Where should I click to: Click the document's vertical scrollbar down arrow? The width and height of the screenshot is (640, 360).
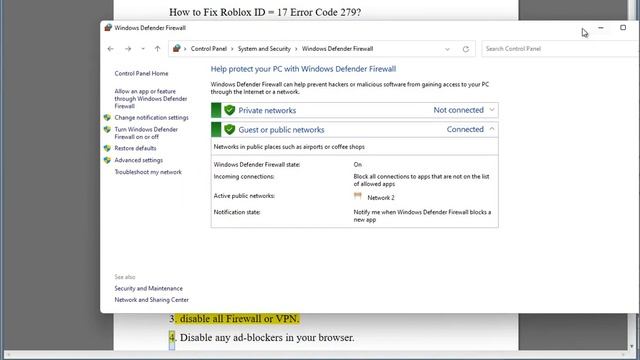pyautogui.click(x=631, y=347)
